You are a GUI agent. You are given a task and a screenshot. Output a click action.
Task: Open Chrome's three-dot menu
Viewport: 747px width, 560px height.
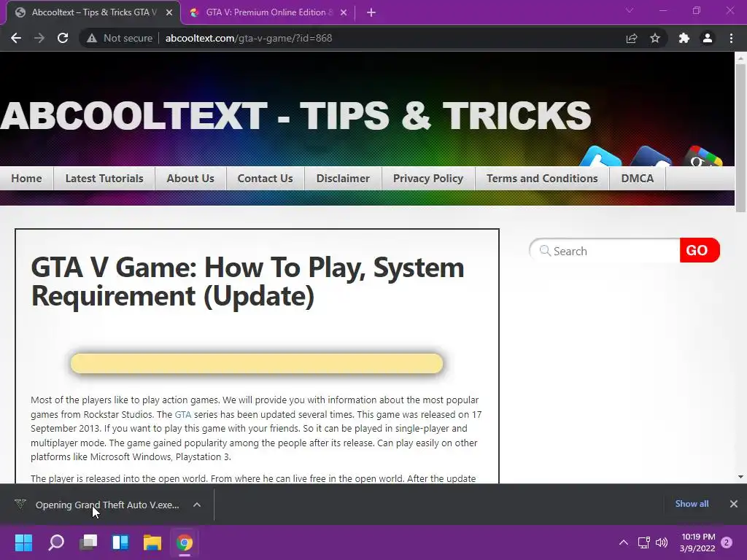click(731, 38)
